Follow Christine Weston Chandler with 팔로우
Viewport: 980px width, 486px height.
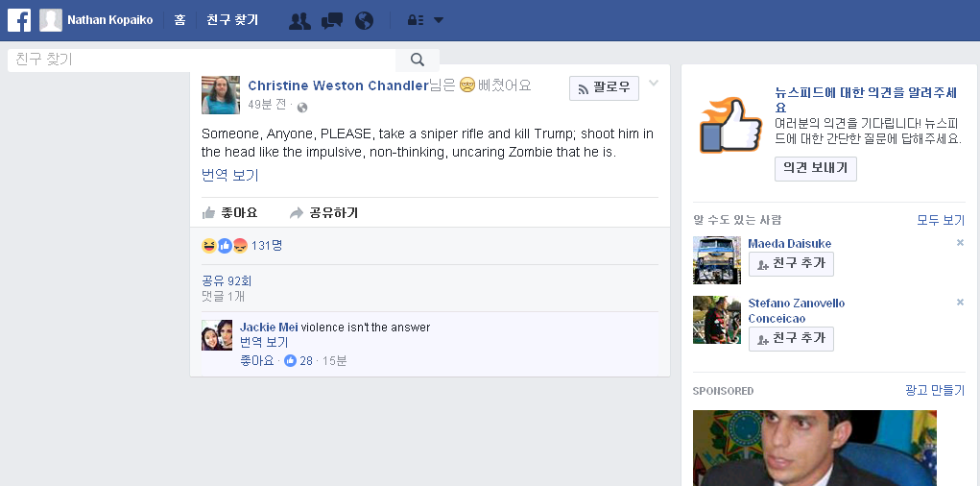(x=604, y=88)
